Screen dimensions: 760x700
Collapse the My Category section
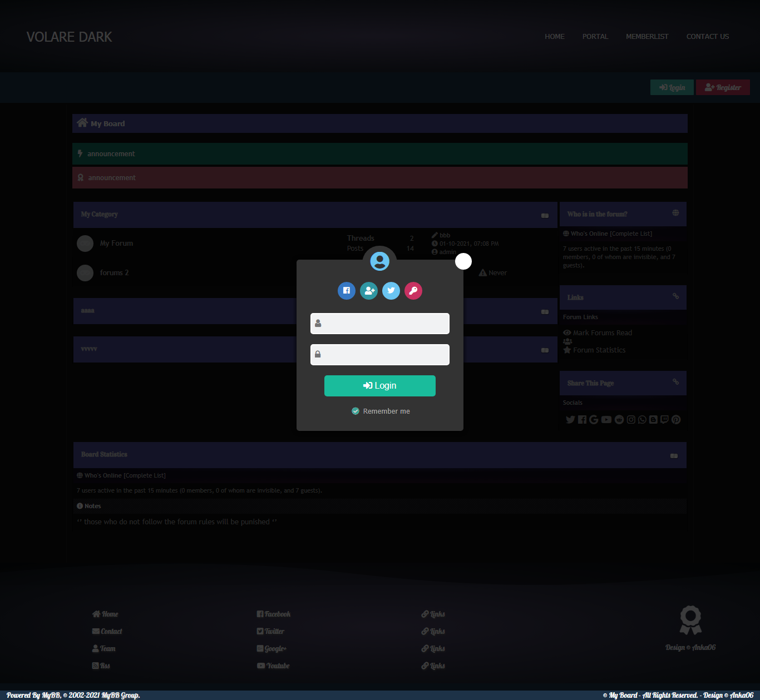point(545,216)
